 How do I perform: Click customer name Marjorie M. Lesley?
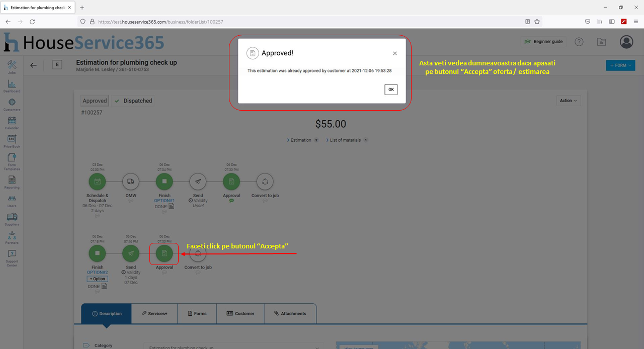click(96, 69)
